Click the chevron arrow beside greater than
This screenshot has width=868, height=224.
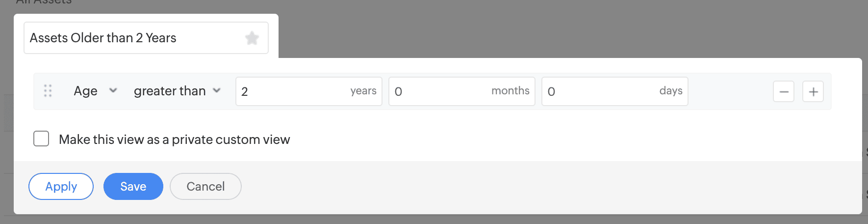click(x=217, y=90)
